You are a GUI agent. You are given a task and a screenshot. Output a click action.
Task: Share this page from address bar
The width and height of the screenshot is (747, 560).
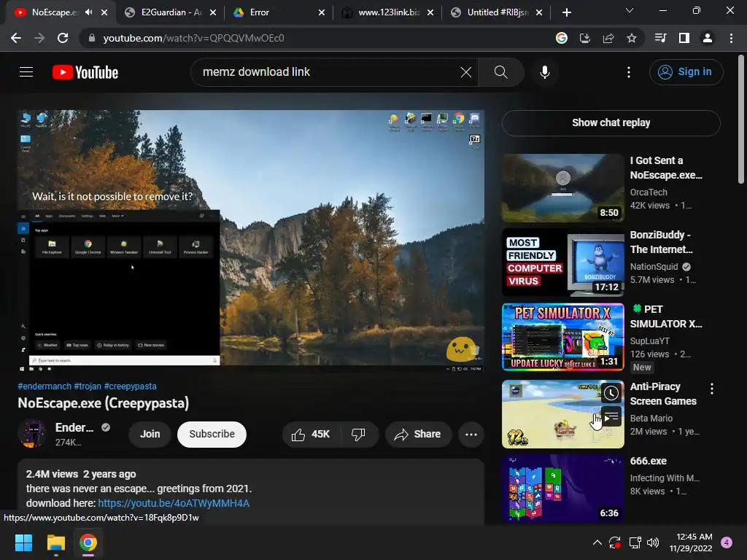608,38
